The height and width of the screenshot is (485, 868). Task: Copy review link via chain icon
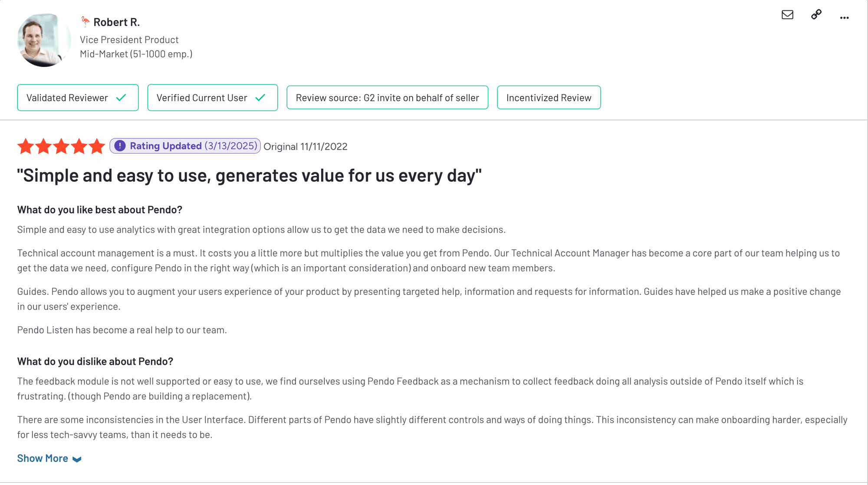pos(816,15)
